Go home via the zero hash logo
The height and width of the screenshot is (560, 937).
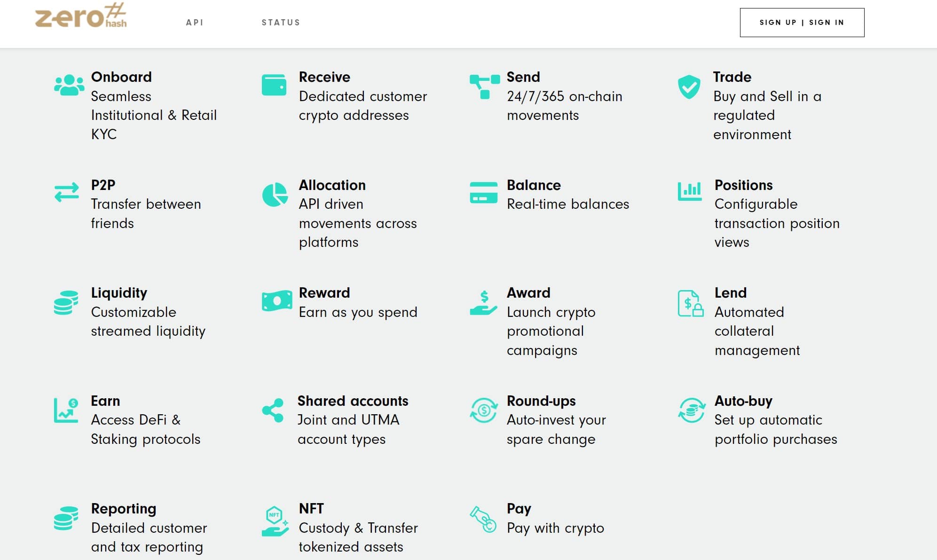[x=81, y=16]
